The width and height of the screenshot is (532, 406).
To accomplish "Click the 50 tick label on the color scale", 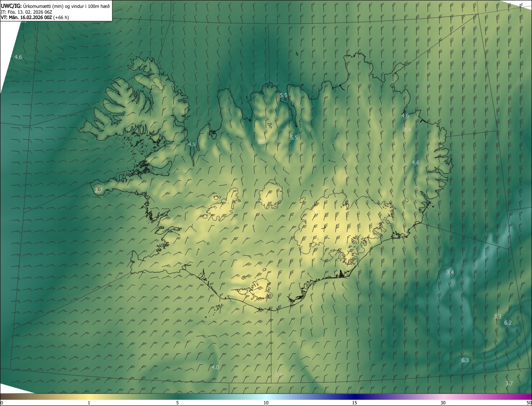I will pos(529,403).
